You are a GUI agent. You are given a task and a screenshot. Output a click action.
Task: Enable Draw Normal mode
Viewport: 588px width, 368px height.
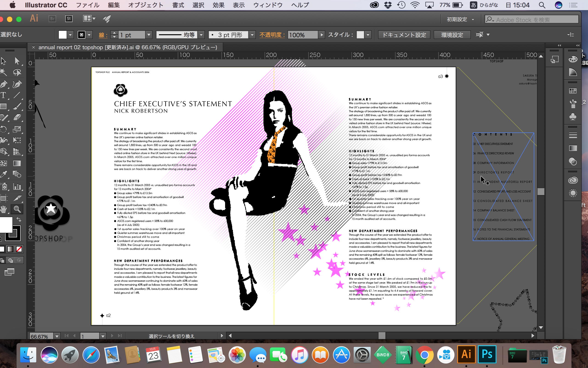click(x=2, y=260)
